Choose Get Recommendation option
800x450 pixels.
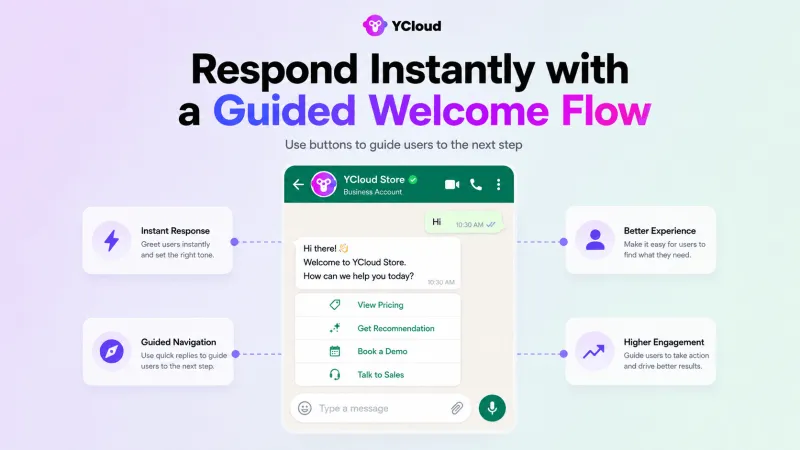[378, 328]
